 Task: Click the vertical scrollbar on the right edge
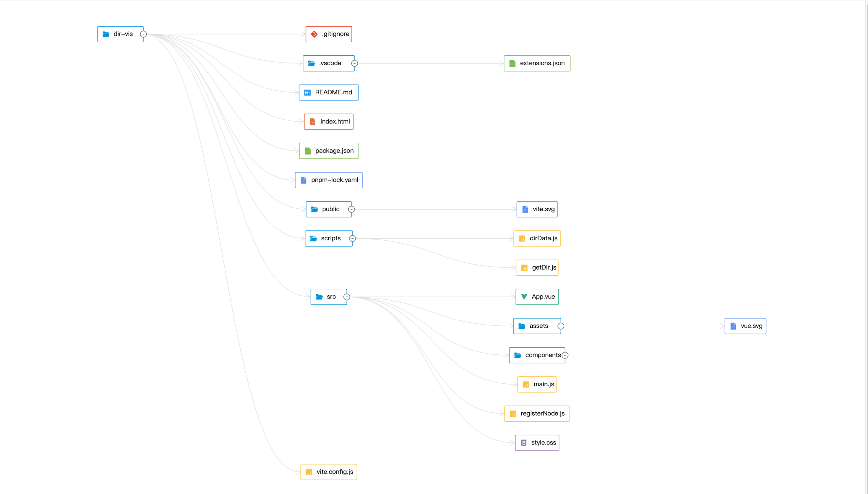tap(866, 247)
